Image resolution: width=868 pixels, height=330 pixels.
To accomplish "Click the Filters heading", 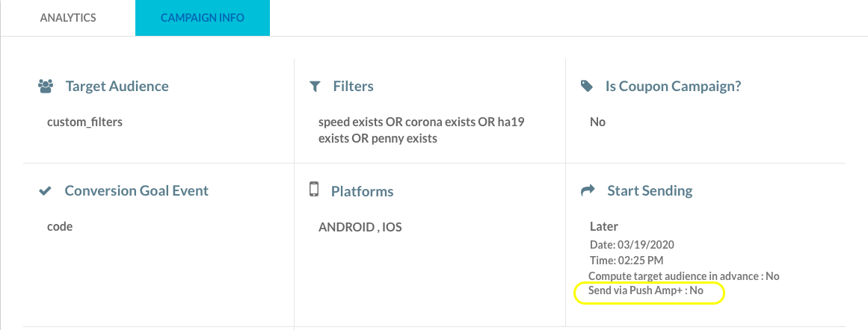I will (x=353, y=86).
